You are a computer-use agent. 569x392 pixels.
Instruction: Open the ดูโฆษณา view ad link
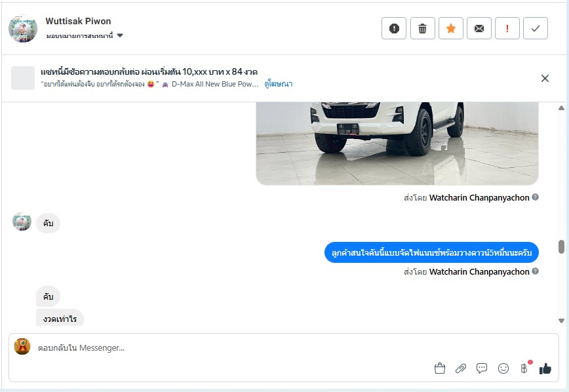click(x=279, y=84)
